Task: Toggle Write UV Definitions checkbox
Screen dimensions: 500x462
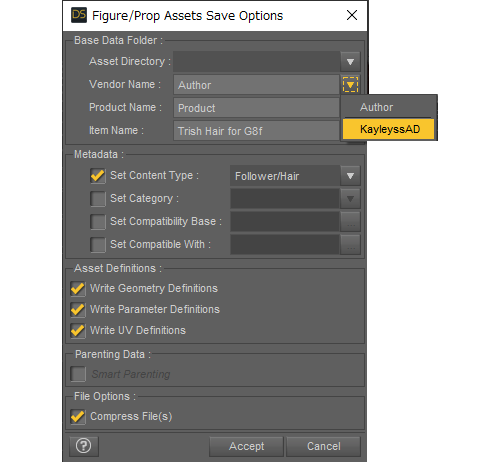Action: tap(78, 331)
